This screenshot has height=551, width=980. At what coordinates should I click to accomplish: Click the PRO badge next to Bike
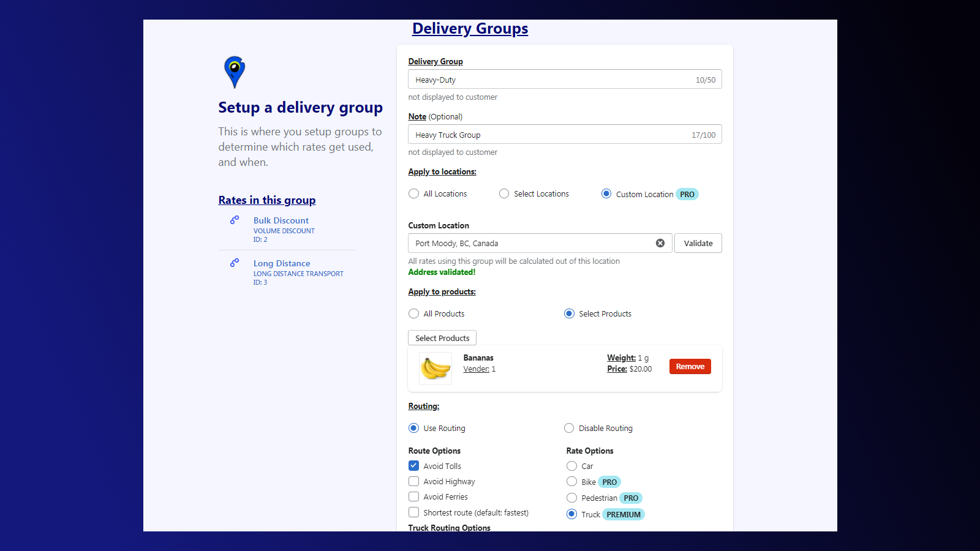[x=609, y=482]
